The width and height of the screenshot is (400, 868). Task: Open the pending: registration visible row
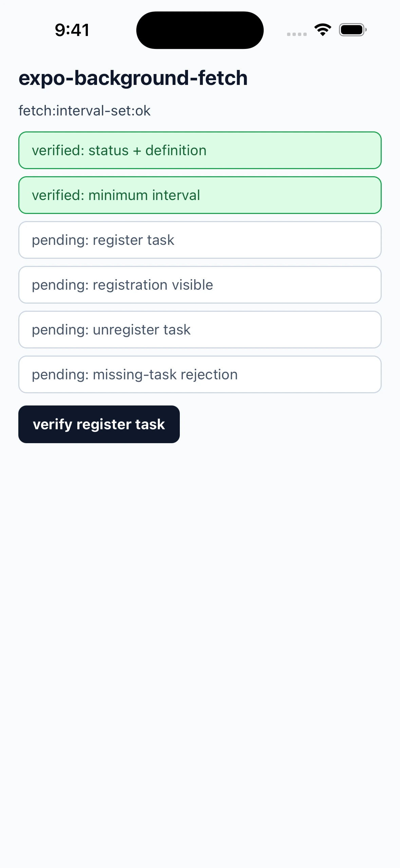[x=200, y=285]
